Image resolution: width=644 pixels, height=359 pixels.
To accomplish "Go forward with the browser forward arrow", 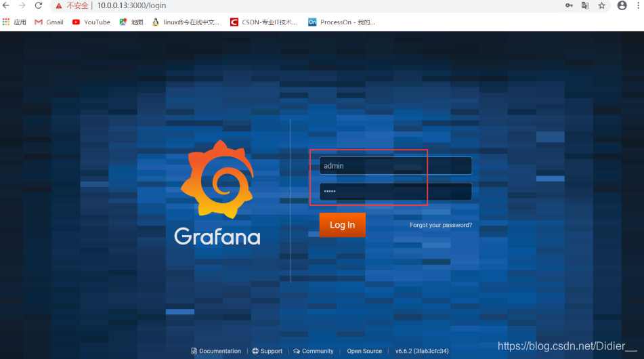I will coord(22,5).
